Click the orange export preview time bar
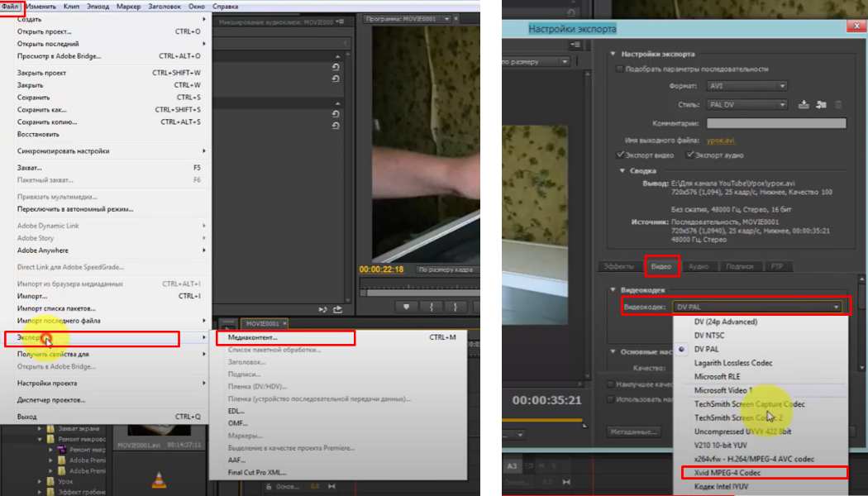Screen dimensions: 868x496 pos(543,420)
